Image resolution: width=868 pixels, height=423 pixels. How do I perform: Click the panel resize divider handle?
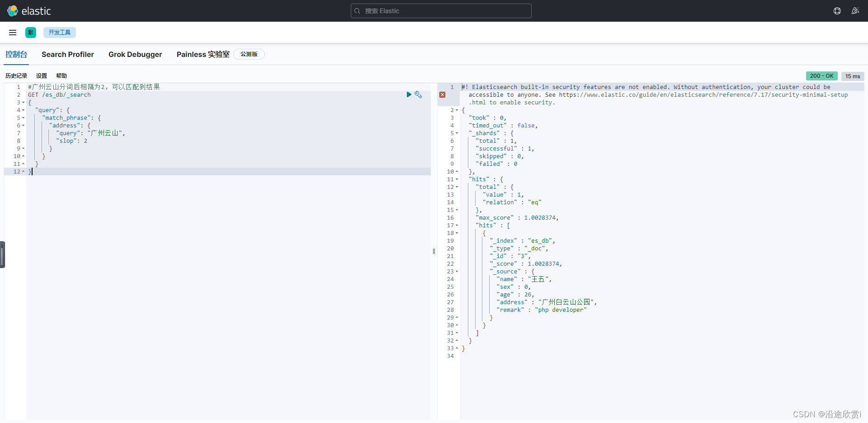434,251
